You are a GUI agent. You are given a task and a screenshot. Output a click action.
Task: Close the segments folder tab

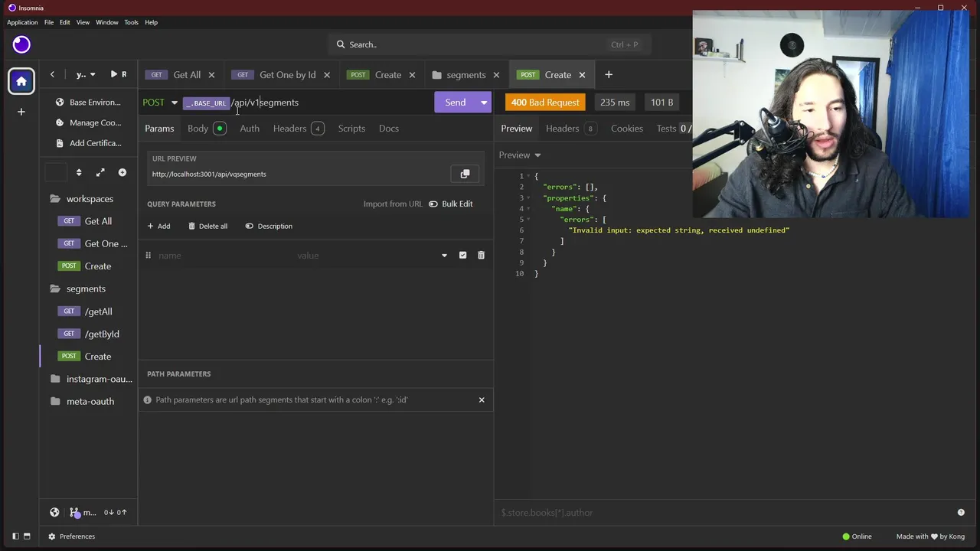coord(496,75)
